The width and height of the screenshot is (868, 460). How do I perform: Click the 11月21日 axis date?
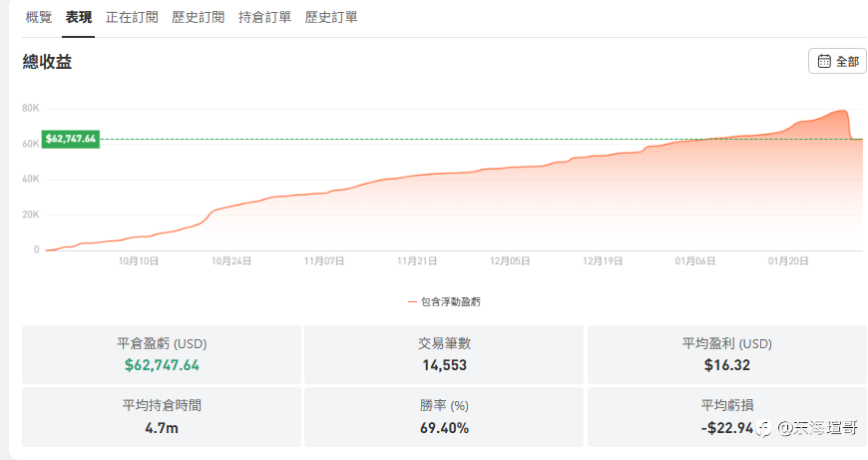point(417,260)
